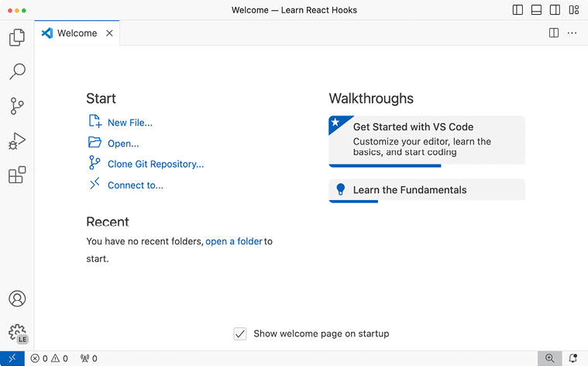Open the Explorer view in activity bar

click(17, 37)
